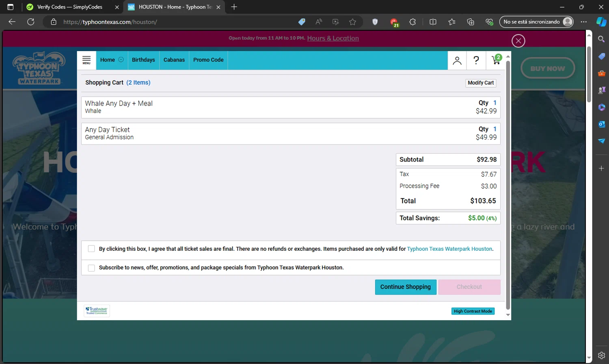
Task: Open the tab actions menu icon
Action: tap(11, 7)
